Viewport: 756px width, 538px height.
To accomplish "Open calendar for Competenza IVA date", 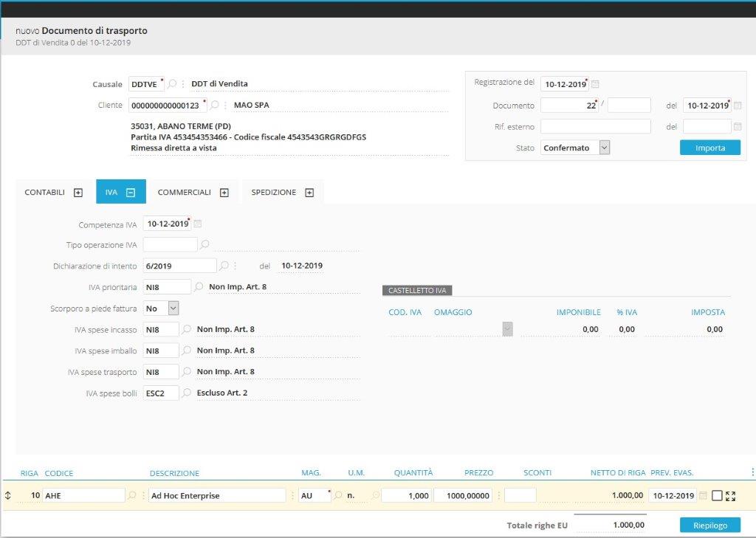I will click(198, 224).
